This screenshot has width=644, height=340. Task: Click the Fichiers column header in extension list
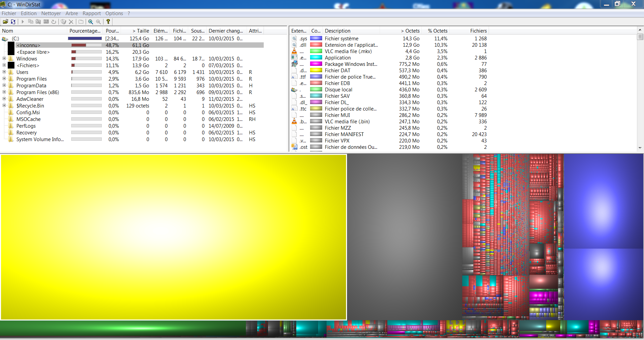tap(469, 31)
